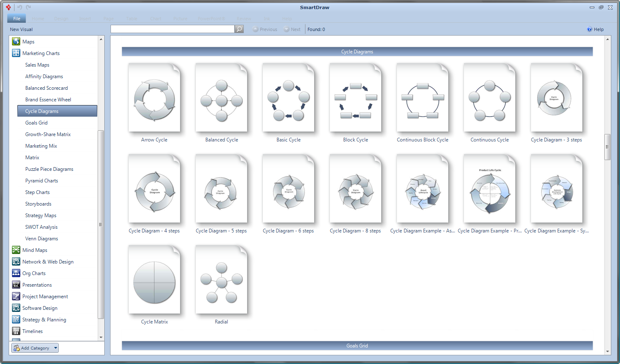Go to the Next search result

tap(292, 29)
